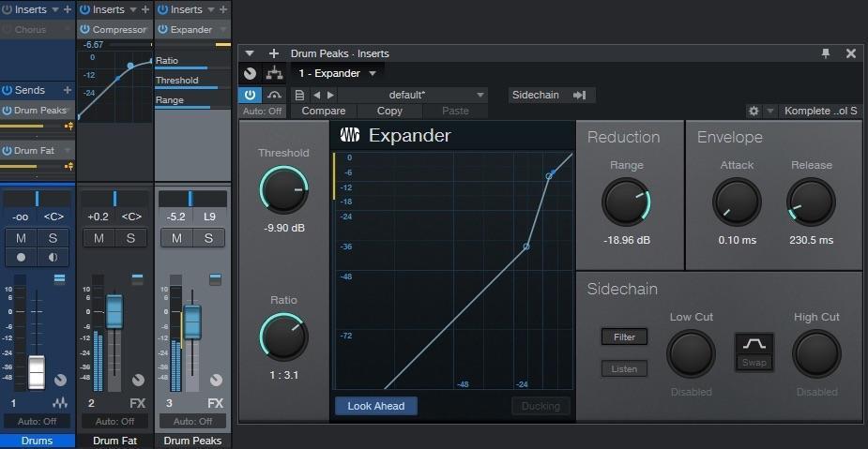868x449 pixels.
Task: Click the Komplete control device label
Action: [820, 112]
